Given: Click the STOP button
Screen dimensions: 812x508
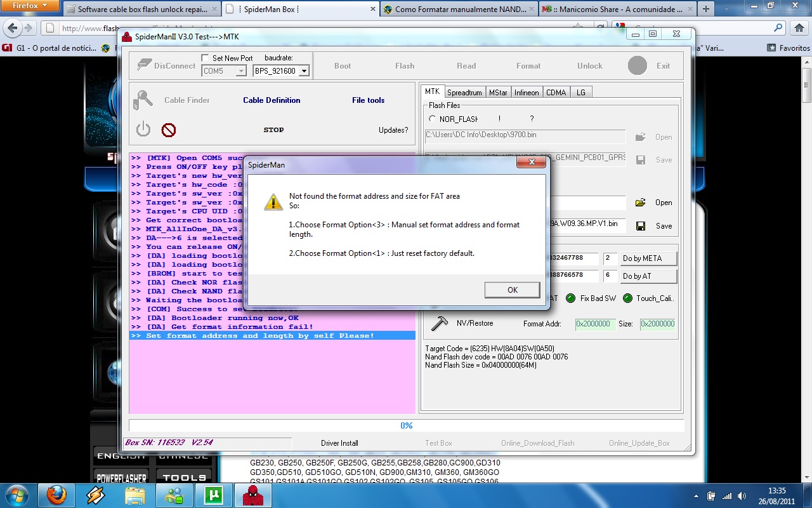Looking at the screenshot, I should click(273, 130).
